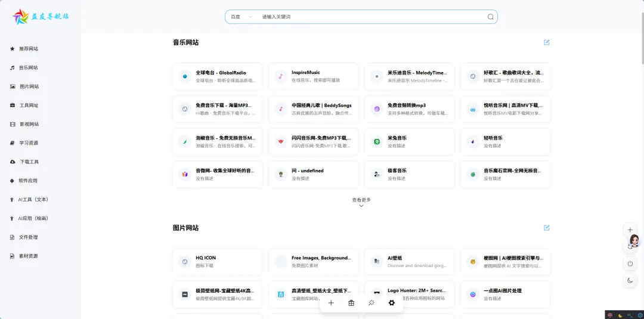Click plus button on right side panel

point(630,230)
